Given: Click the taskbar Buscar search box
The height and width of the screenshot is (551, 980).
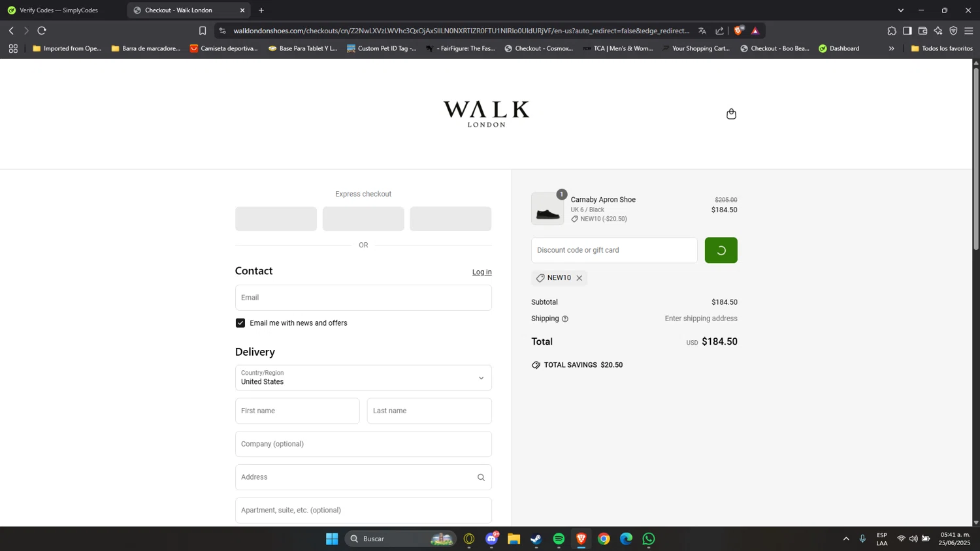Looking at the screenshot, I should 400,539.
